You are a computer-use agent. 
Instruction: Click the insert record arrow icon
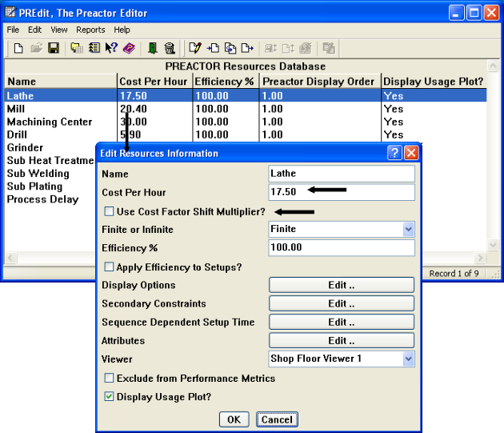(x=213, y=48)
